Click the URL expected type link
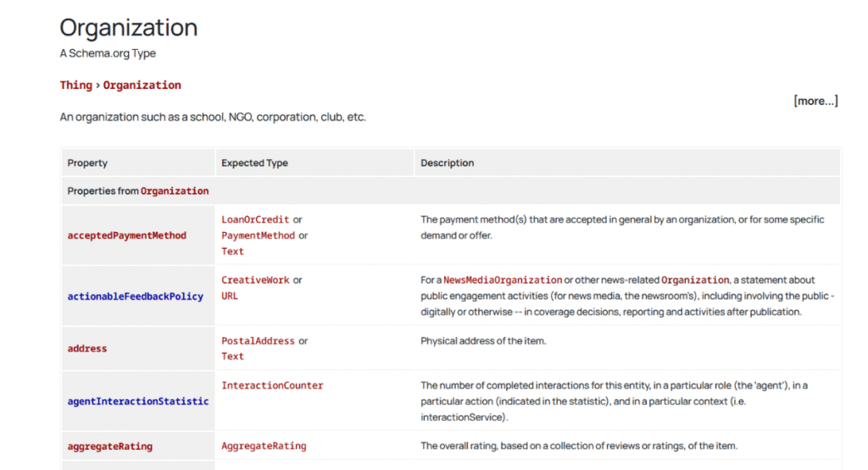868x470 pixels. click(x=230, y=296)
